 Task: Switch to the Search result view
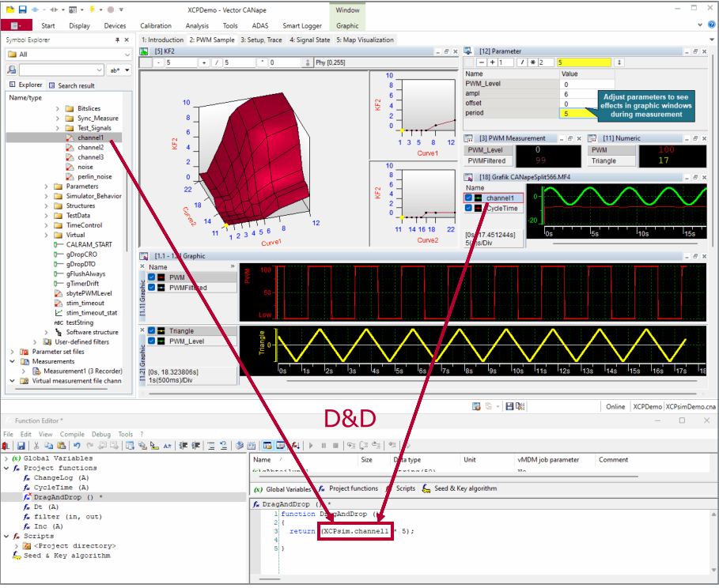pos(76,85)
